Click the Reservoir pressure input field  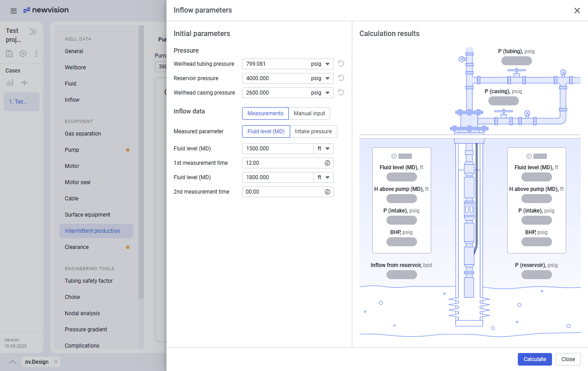point(276,78)
